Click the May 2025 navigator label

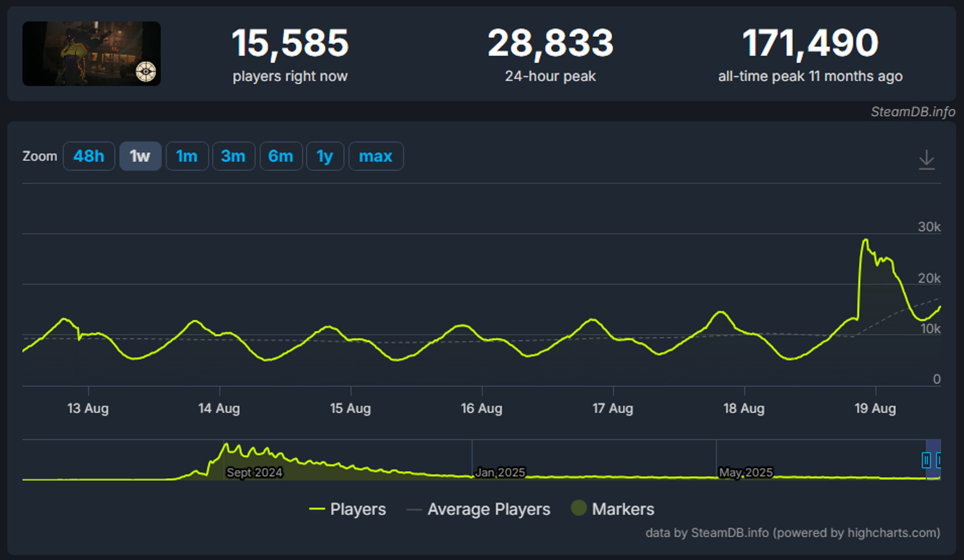point(746,472)
